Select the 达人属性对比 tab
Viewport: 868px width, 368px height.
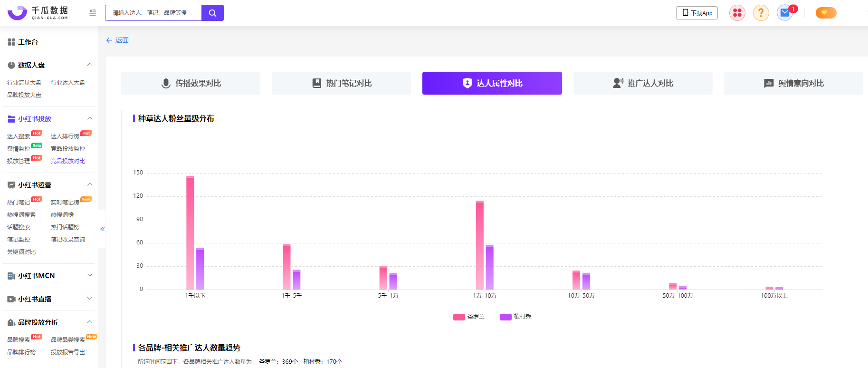click(492, 83)
